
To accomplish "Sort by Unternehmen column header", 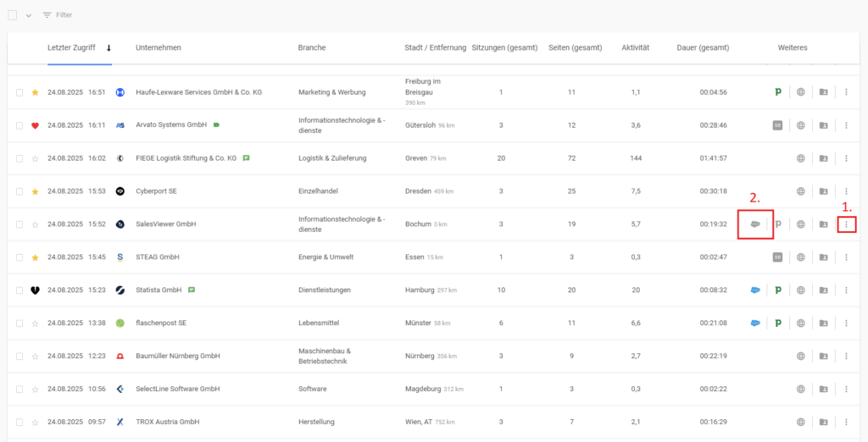I will pyautogui.click(x=159, y=47).
